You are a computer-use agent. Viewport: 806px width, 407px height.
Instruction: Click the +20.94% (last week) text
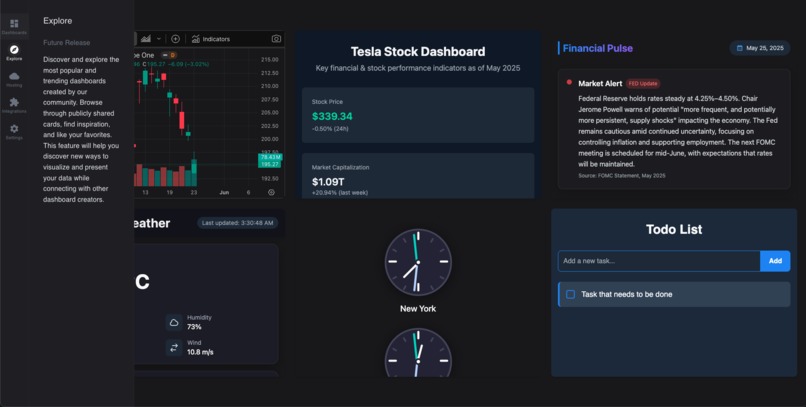pos(340,193)
